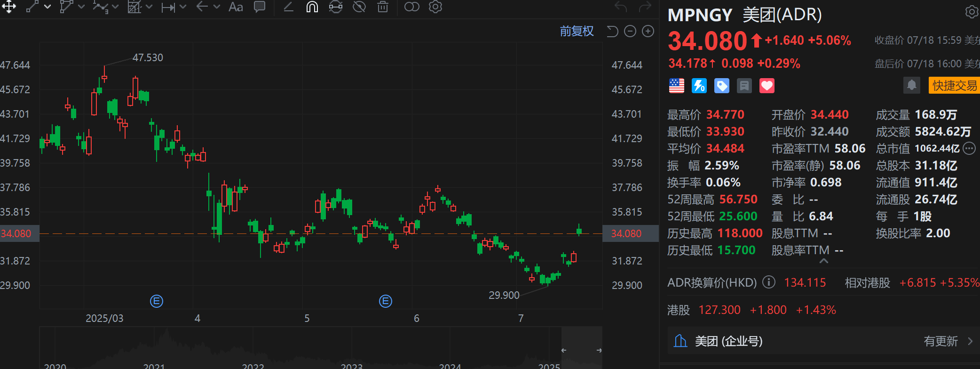This screenshot has height=369, width=980.
Task: Click the 快捷交易 quick trade button
Action: 954,85
